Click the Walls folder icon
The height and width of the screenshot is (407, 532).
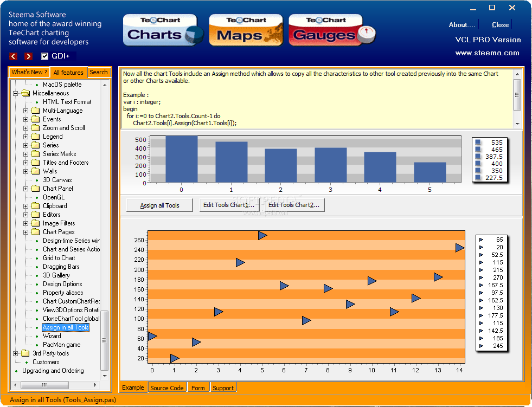pyautogui.click(x=36, y=171)
